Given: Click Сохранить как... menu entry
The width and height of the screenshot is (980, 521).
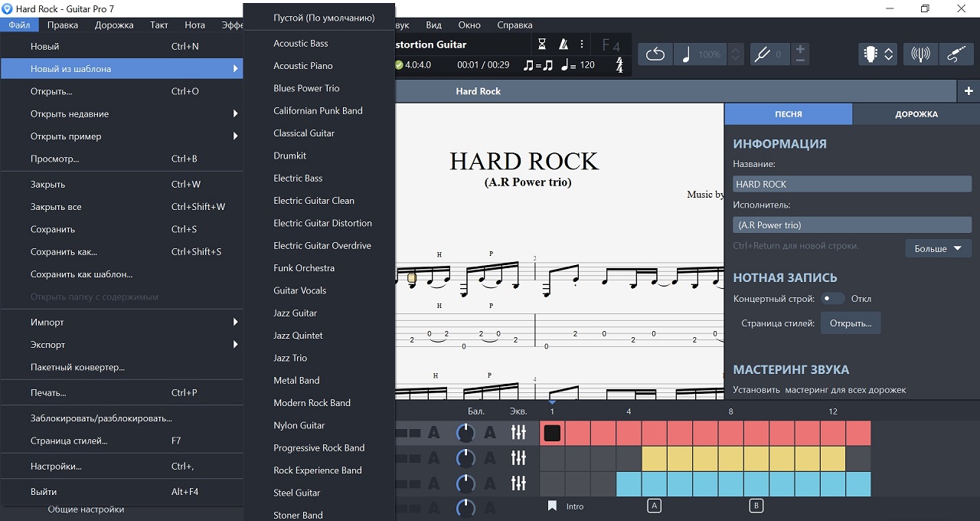Looking at the screenshot, I should [x=64, y=252].
